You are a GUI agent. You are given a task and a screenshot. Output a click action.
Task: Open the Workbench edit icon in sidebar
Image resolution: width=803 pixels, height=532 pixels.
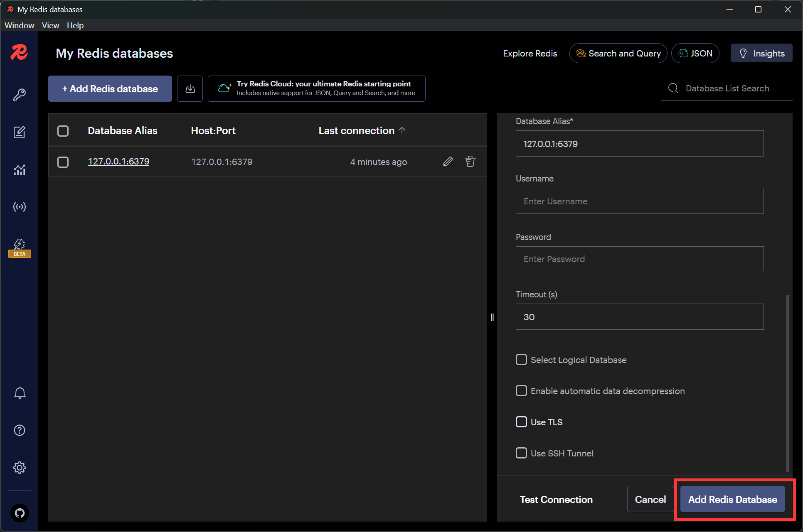tap(20, 132)
